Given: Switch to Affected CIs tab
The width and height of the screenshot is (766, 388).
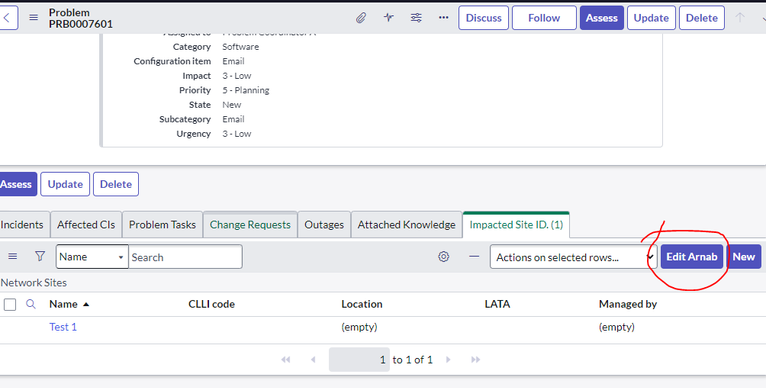Looking at the screenshot, I should pyautogui.click(x=86, y=225).
